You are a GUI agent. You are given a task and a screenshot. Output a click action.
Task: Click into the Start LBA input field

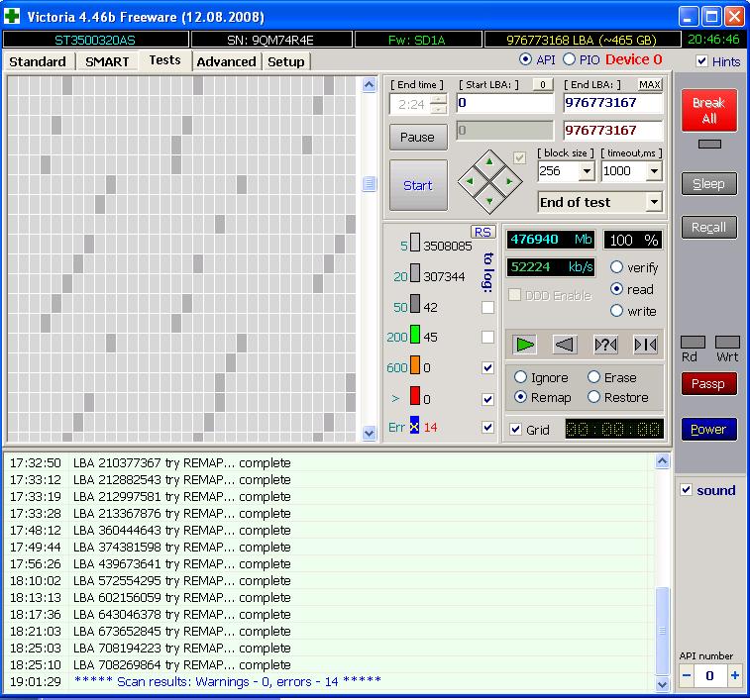504,103
